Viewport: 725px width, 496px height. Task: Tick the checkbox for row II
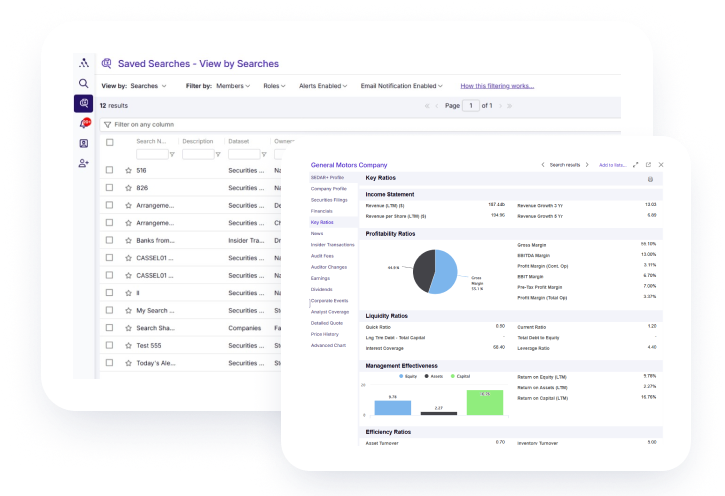point(110,293)
